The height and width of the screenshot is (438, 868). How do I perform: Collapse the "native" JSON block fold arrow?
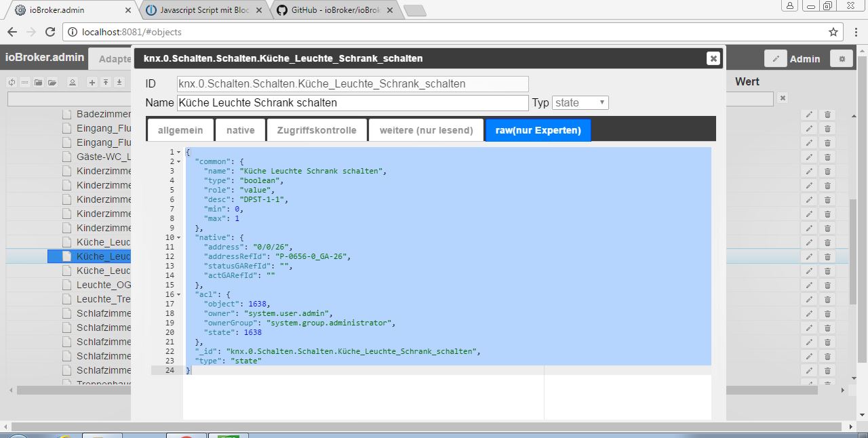[x=179, y=237]
